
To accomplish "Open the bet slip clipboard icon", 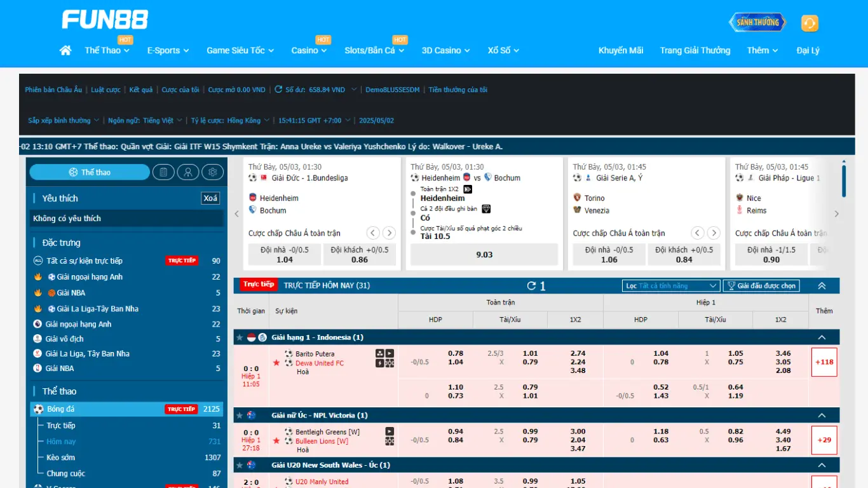I will pyautogui.click(x=163, y=172).
